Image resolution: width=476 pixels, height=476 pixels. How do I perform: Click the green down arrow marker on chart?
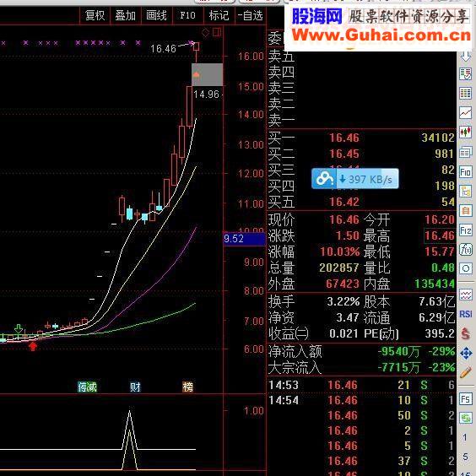[x=19, y=328]
